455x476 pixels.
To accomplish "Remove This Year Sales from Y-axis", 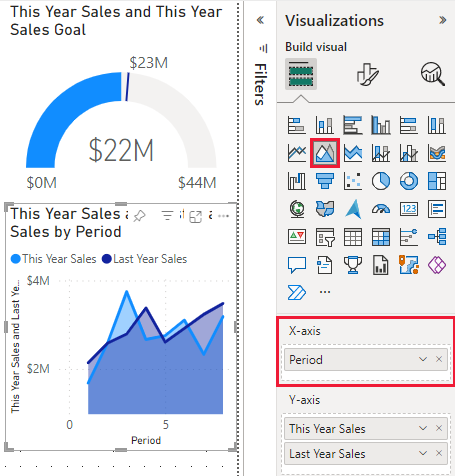I will 439,428.
